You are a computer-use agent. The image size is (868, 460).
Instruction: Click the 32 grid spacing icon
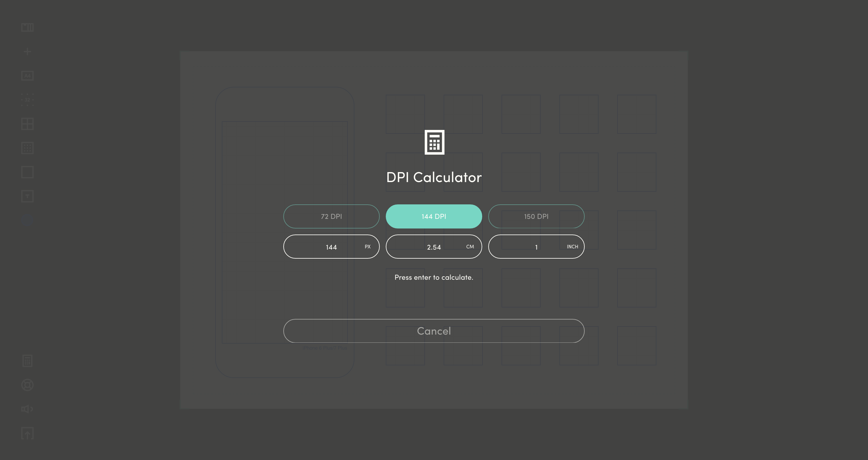[27, 100]
